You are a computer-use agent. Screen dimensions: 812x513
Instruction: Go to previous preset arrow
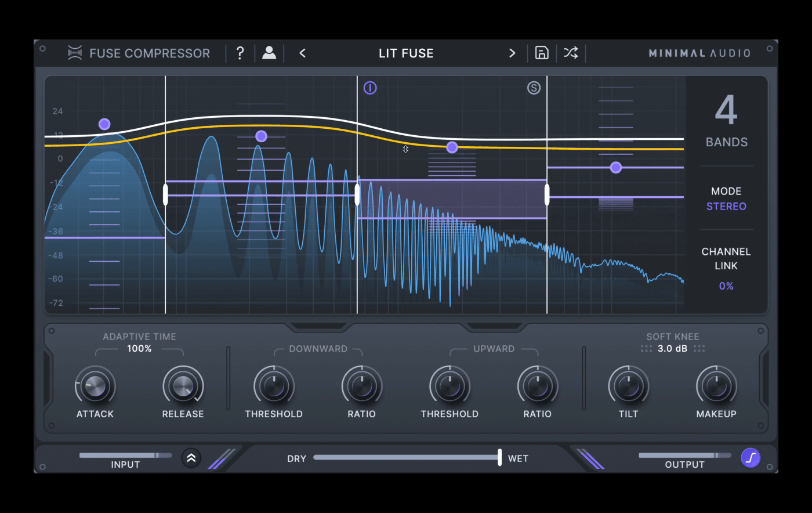[x=302, y=53]
